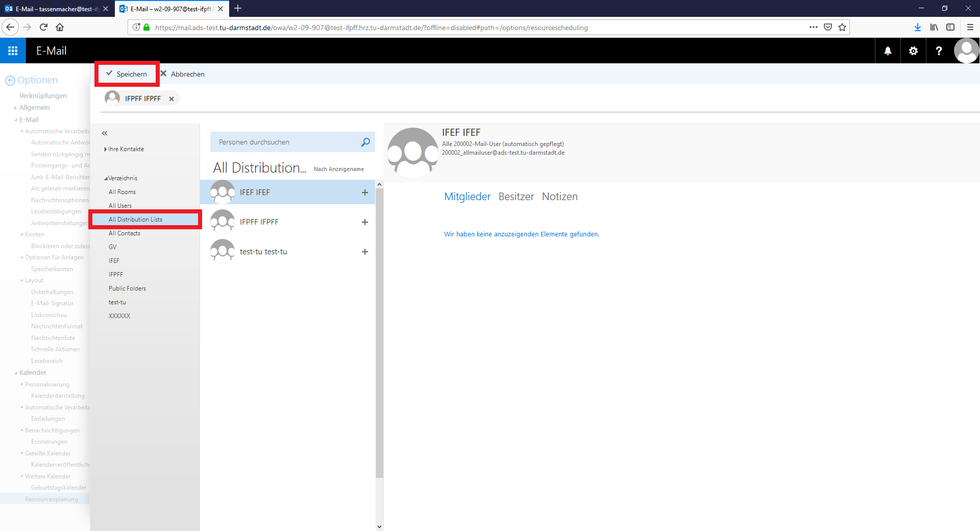The width and height of the screenshot is (980, 531).
Task: Collapse E-Mail options section
Action: pos(15,120)
